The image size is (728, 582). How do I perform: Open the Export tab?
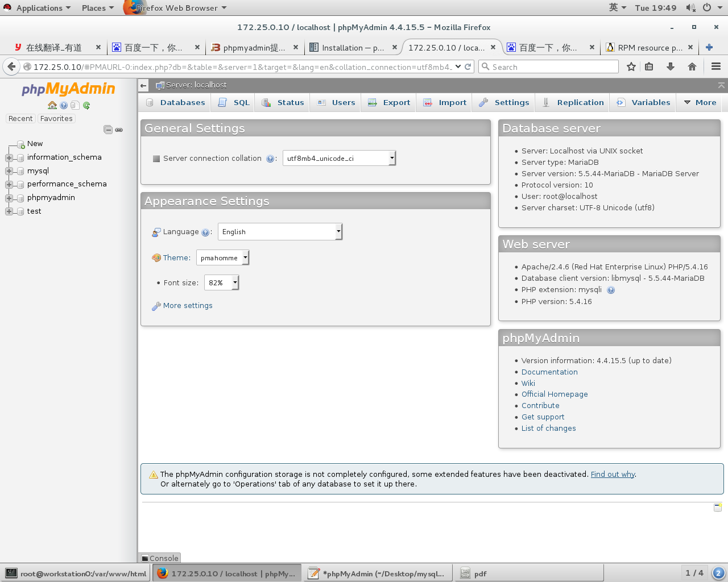pos(389,102)
